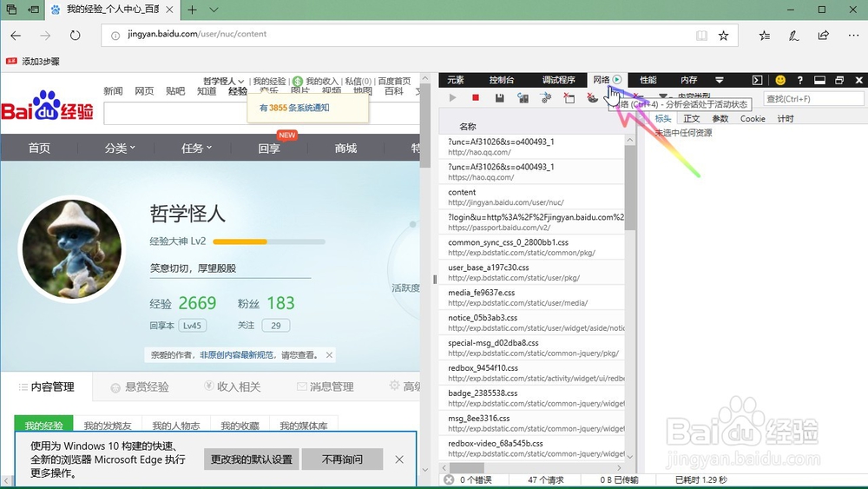Go to 首页 in the navigation bar
Viewport: 868px width, 489px height.
(x=39, y=148)
